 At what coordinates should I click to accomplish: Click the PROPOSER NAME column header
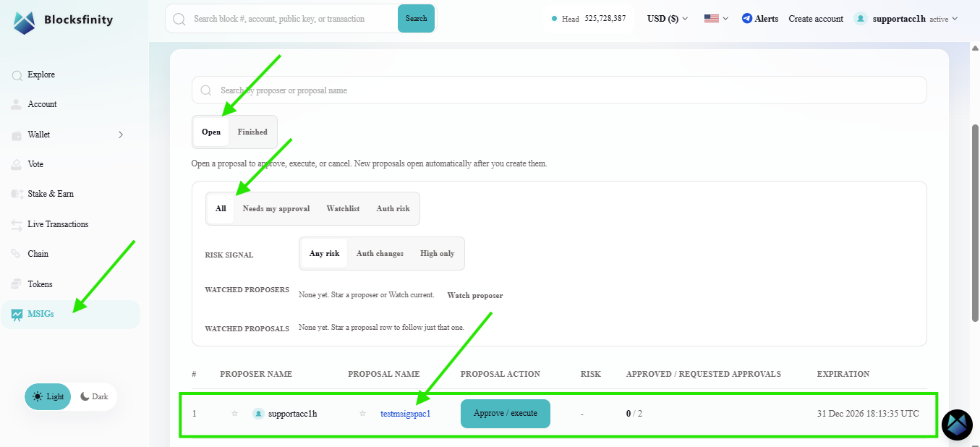256,374
